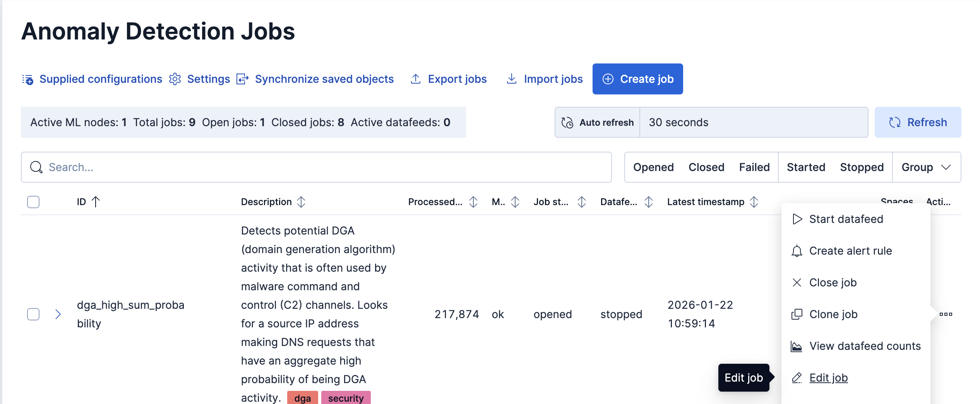980x404 pixels.
Task: Choose Create alert rule menu item
Action: [x=851, y=251]
